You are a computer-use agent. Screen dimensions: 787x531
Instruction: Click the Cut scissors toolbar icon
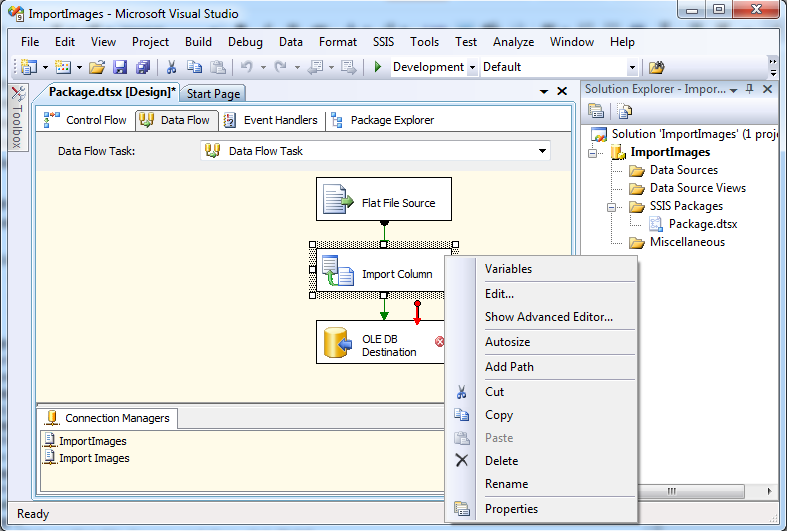pyautogui.click(x=171, y=67)
